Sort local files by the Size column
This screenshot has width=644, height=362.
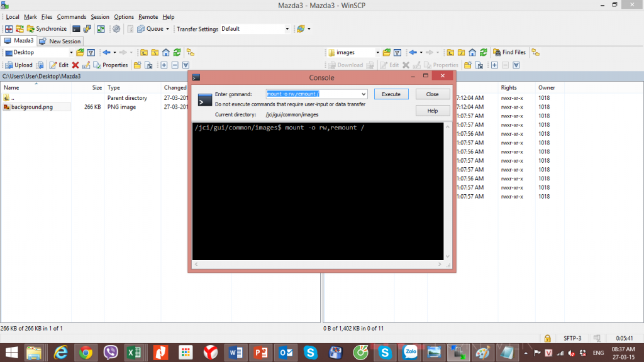(x=88, y=87)
